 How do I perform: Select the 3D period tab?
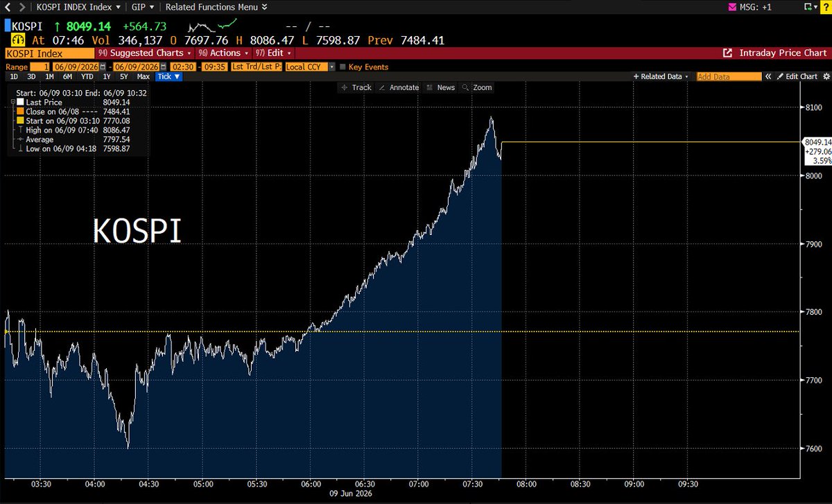pyautogui.click(x=33, y=77)
